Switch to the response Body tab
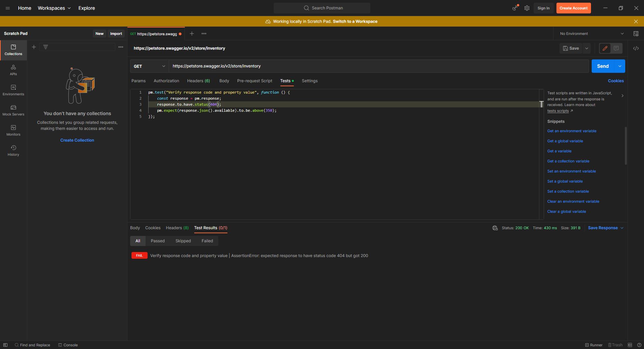 pyautogui.click(x=135, y=228)
